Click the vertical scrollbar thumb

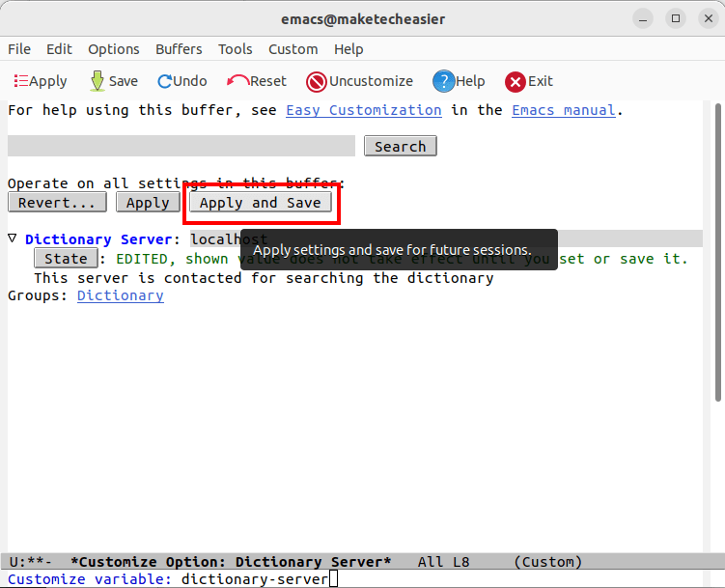tap(718, 252)
